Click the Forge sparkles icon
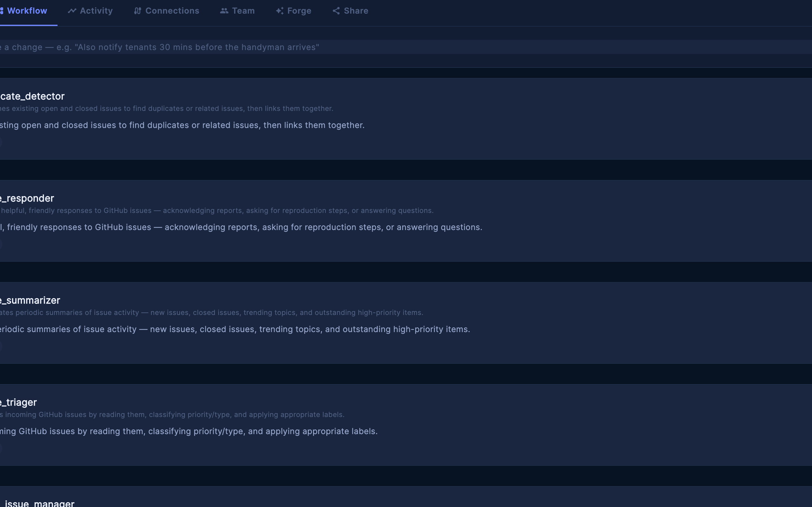 pyautogui.click(x=280, y=11)
